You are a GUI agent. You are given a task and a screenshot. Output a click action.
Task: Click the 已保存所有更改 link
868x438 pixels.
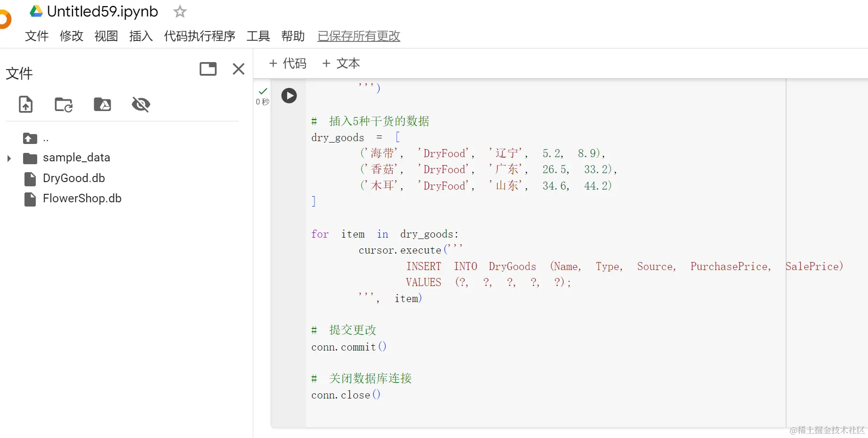[x=359, y=36]
